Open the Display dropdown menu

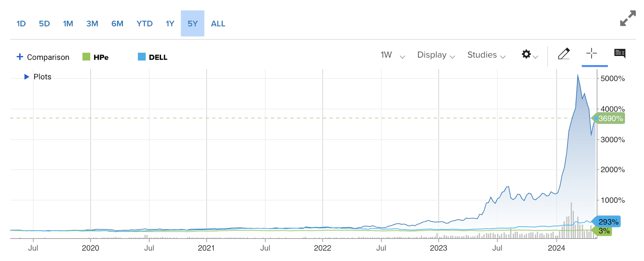coord(436,55)
